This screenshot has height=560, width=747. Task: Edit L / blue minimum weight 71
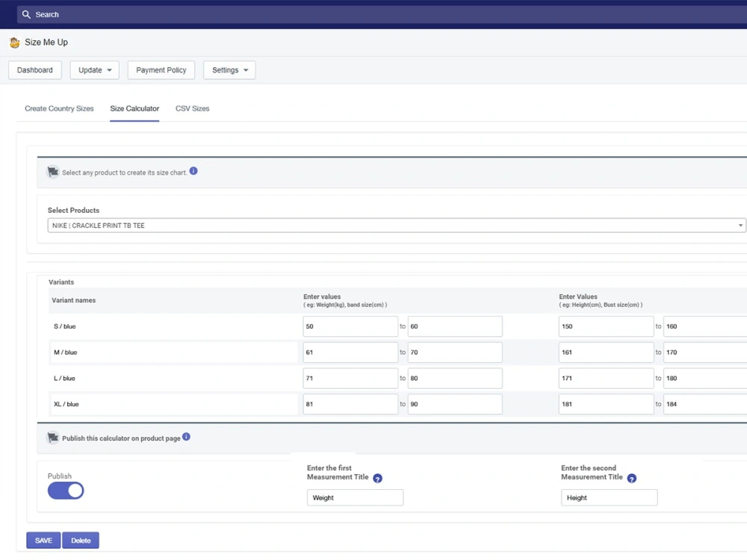pos(350,378)
